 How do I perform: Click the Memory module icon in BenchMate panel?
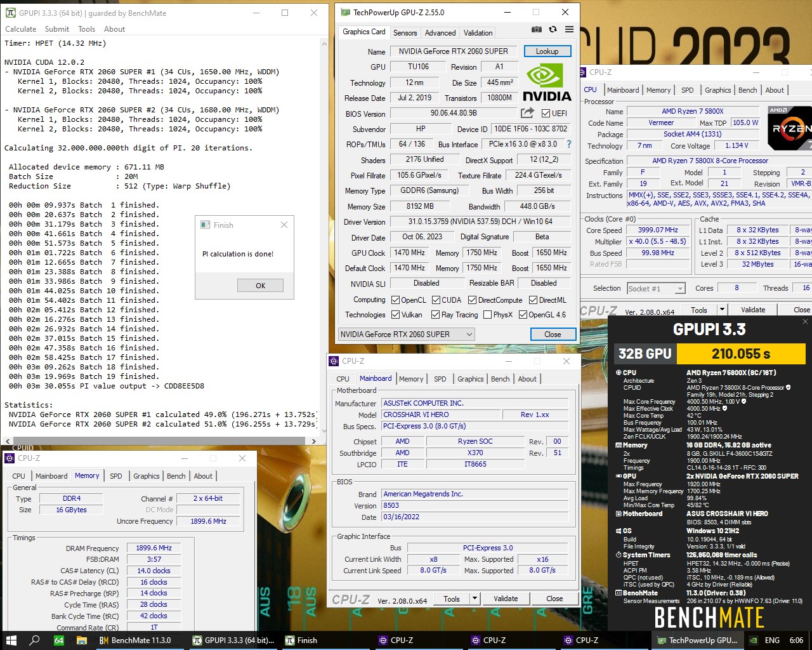click(619, 445)
